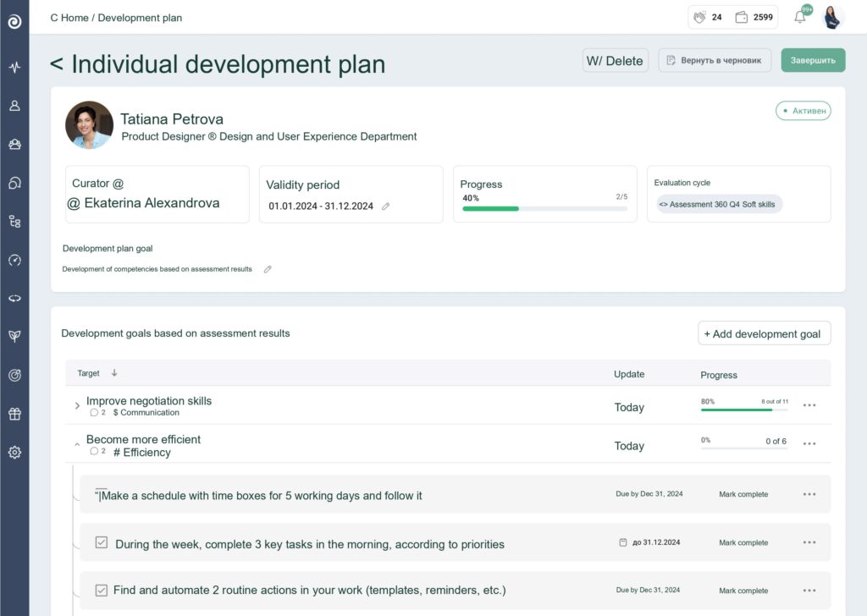Open the target goals sidebar icon
867x616 pixels.
pos(14,375)
